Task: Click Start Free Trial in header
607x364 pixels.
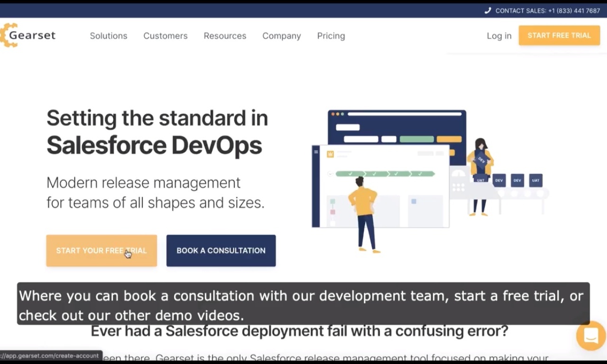Action: point(559,36)
